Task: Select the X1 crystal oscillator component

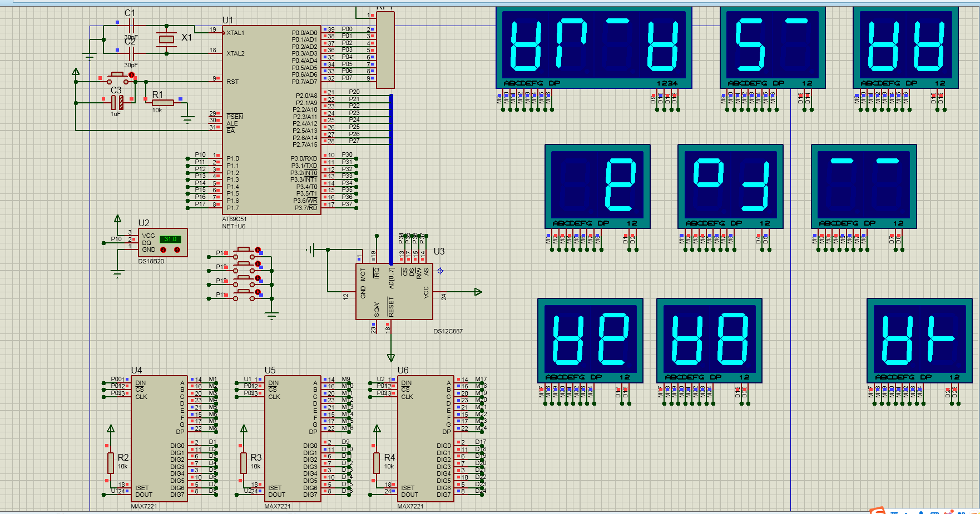Action: (166, 39)
